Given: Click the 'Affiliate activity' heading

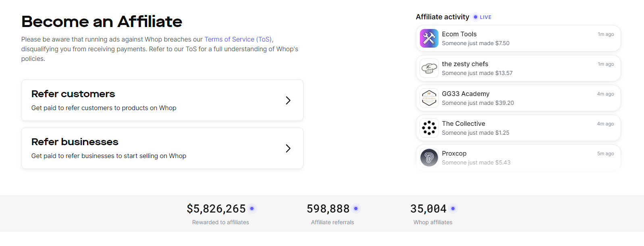Looking at the screenshot, I should (x=442, y=17).
